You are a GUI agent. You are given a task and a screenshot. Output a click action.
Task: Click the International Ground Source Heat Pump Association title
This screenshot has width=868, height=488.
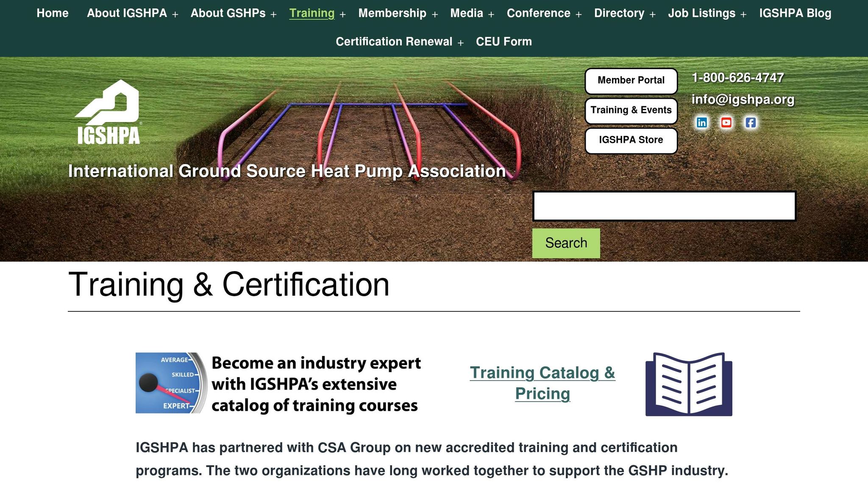(287, 171)
